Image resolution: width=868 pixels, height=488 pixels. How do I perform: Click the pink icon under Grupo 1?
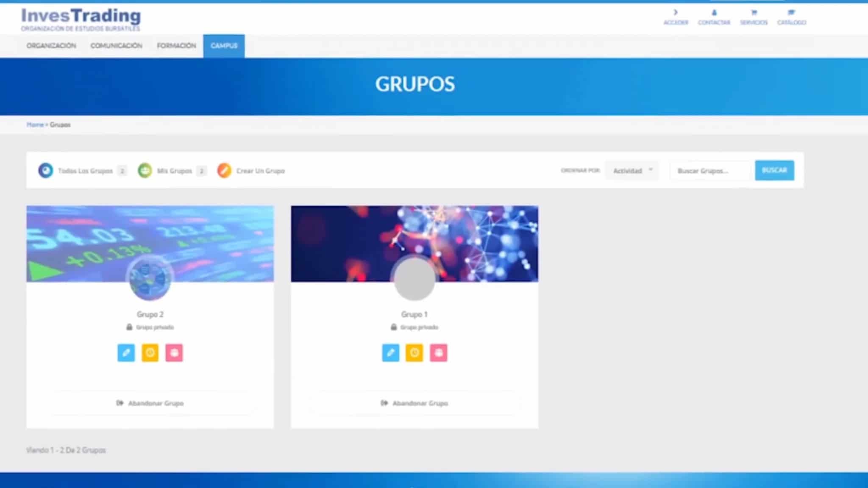pos(439,352)
